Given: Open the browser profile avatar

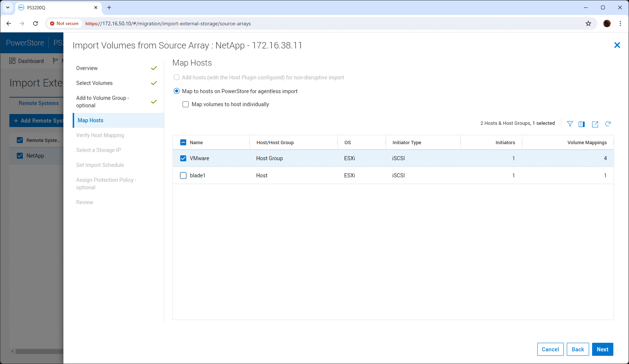Looking at the screenshot, I should point(607,23).
